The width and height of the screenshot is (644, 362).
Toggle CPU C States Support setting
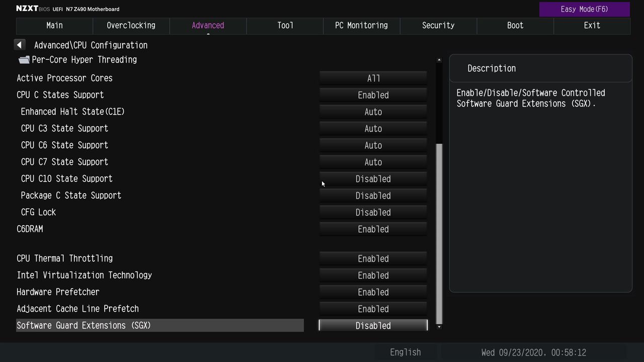pyautogui.click(x=373, y=95)
